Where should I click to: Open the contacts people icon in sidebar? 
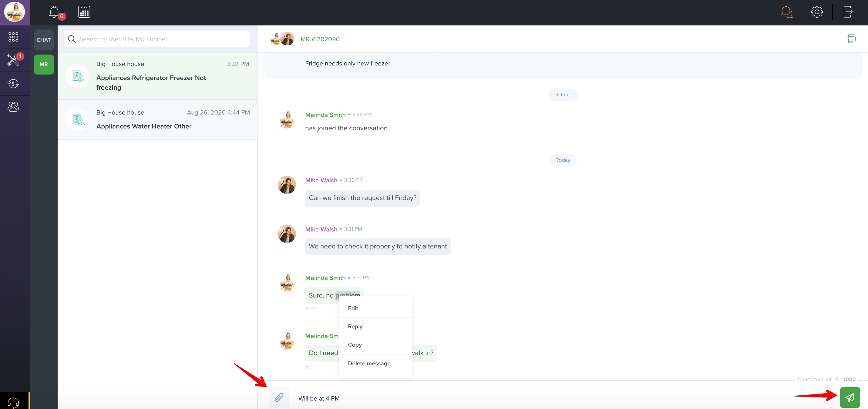[x=13, y=107]
